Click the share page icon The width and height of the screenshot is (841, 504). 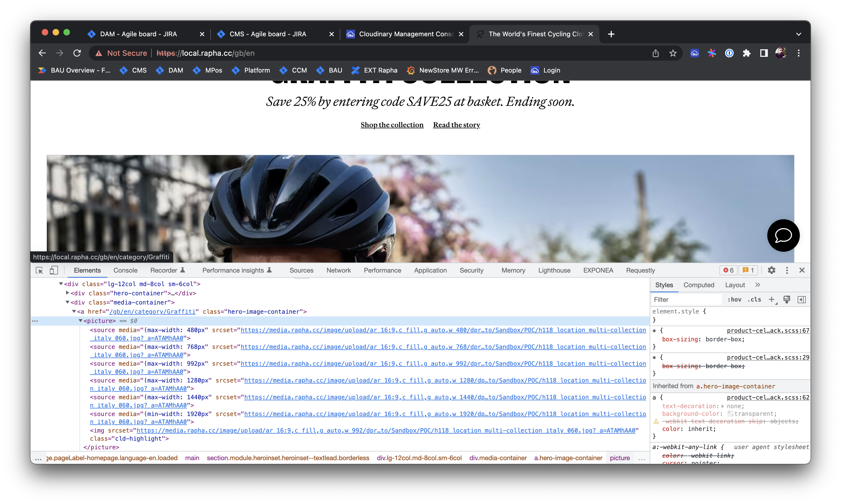[x=655, y=53]
